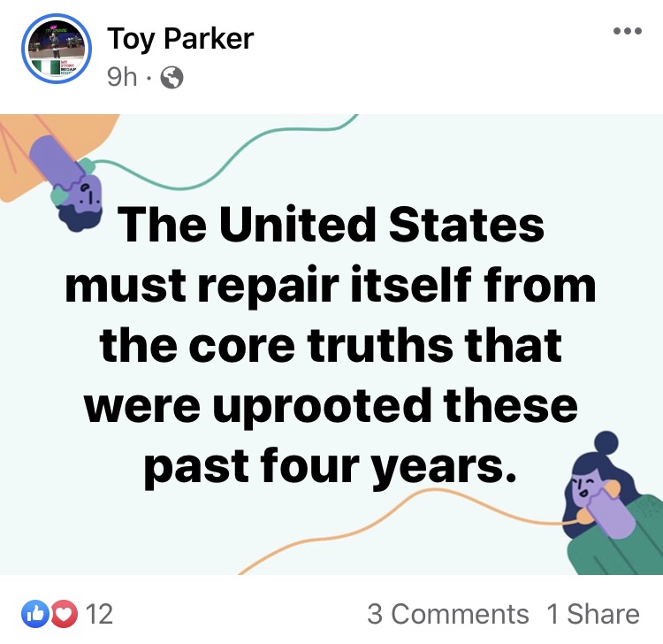Open the 9h post timestamp
The width and height of the screenshot is (663, 644).
tap(122, 78)
